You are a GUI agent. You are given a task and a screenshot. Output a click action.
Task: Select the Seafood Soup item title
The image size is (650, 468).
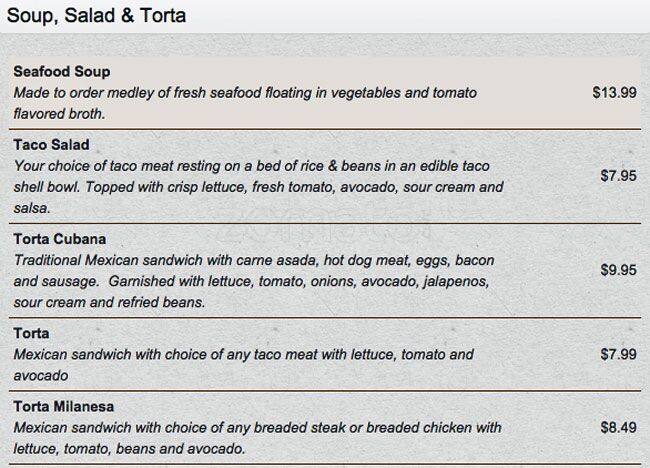tap(62, 73)
